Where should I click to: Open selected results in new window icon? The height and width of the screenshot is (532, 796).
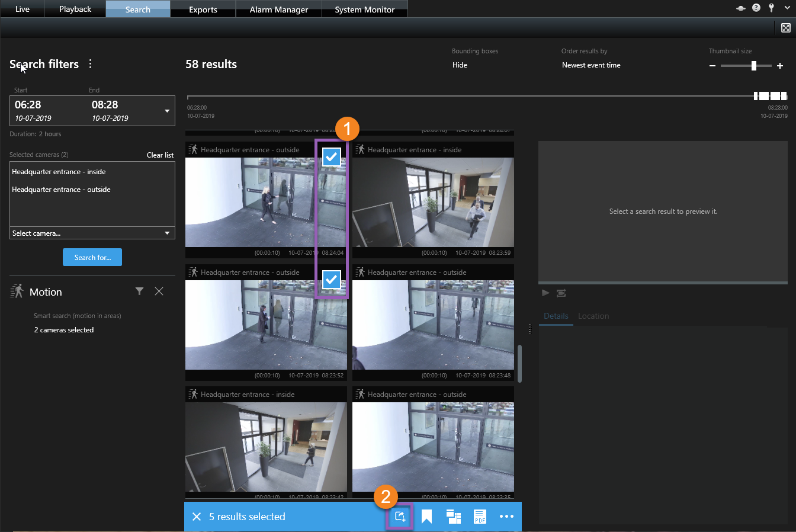point(453,517)
